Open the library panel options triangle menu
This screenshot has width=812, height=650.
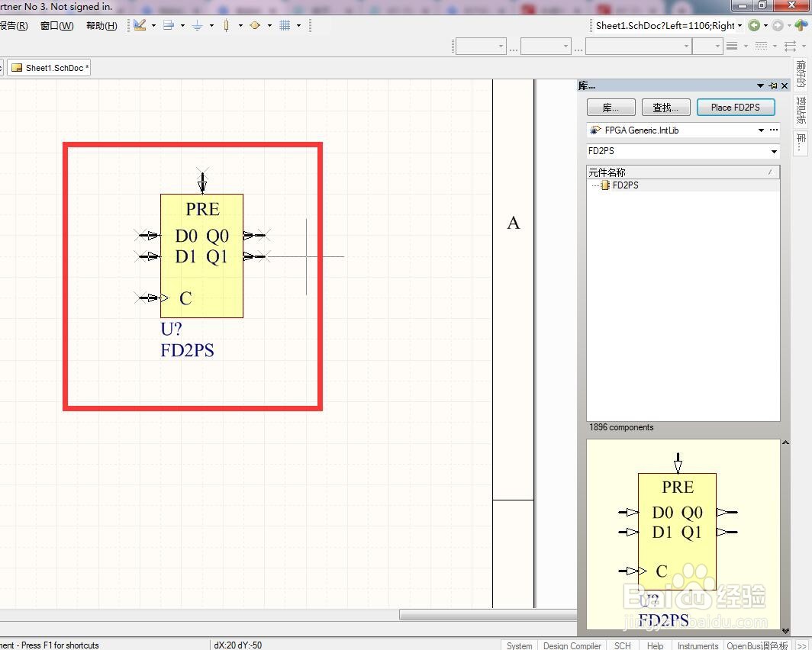760,86
